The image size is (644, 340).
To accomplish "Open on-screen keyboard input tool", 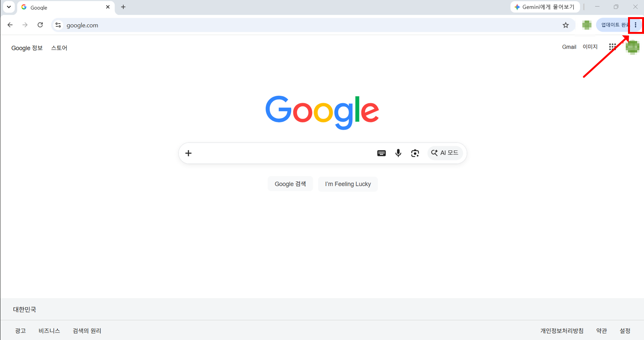I will [381, 153].
